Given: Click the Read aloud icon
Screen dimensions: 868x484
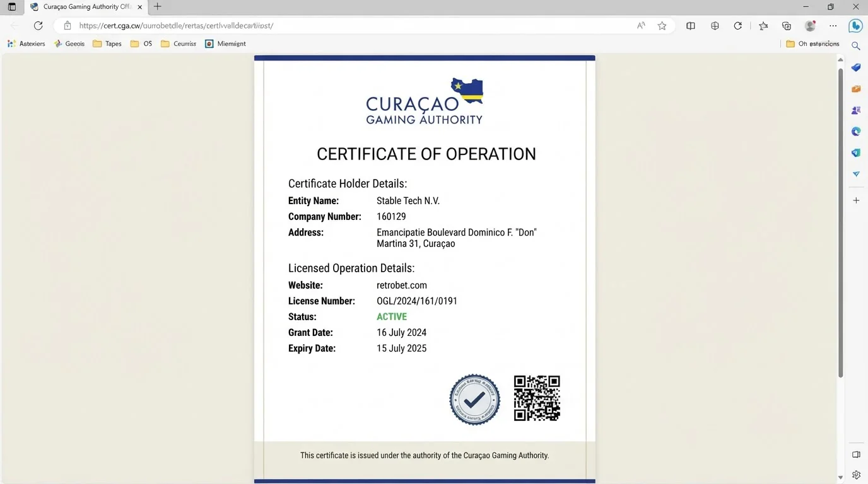Looking at the screenshot, I should (x=641, y=26).
